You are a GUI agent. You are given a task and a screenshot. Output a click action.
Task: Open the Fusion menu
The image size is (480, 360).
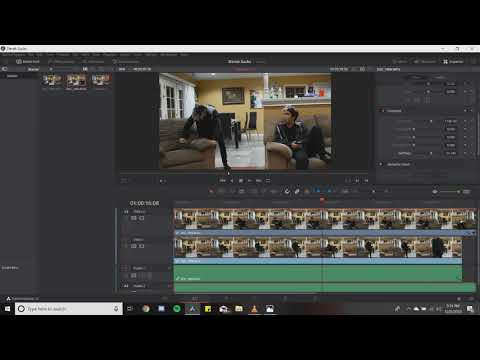click(x=125, y=54)
